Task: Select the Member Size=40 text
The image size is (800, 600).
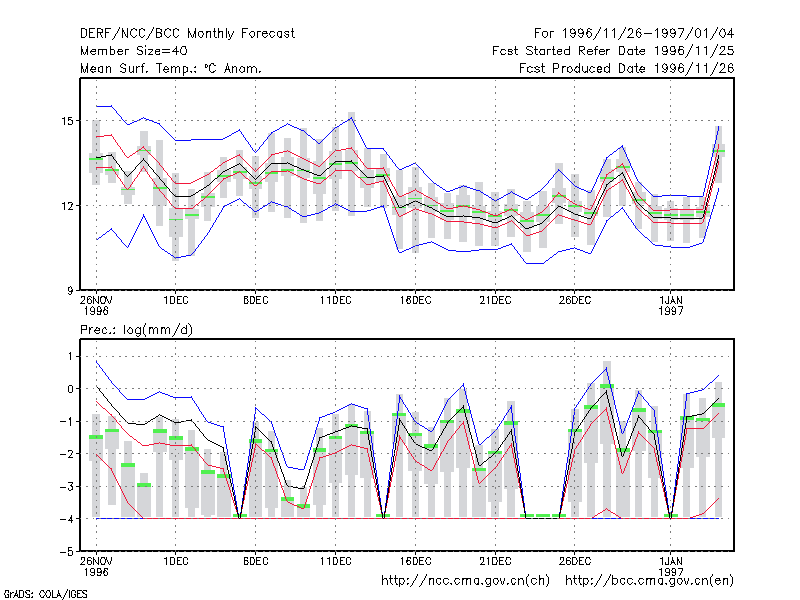Action: coord(134,51)
